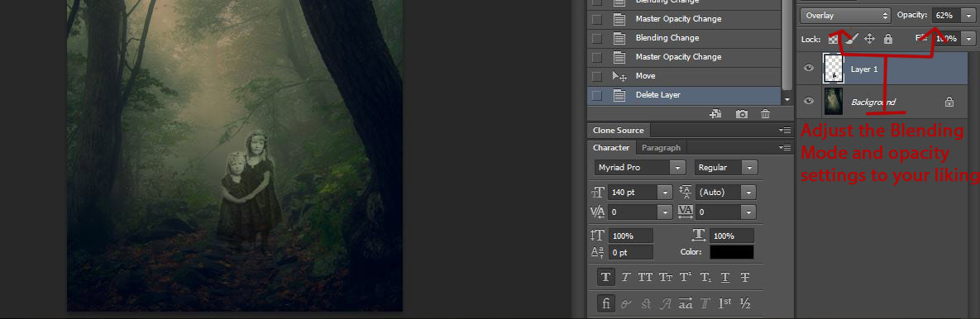
Task: Tick the checkbox beside the Move step
Action: [x=597, y=76]
